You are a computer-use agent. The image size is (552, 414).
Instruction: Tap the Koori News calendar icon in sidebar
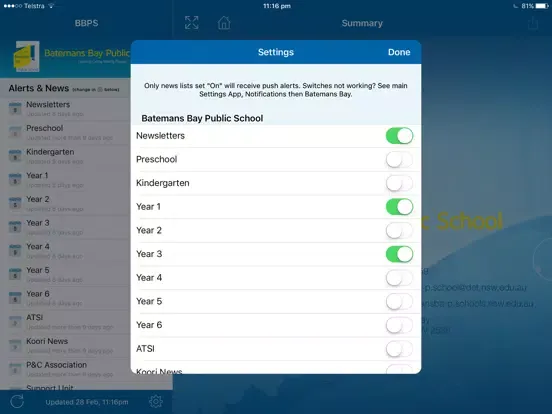coord(15,345)
